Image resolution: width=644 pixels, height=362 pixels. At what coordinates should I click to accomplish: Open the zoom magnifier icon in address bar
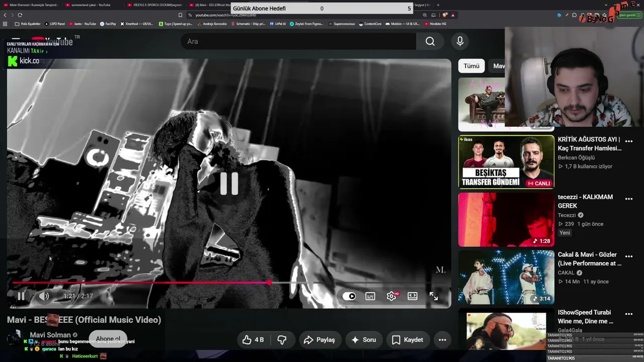[425, 15]
